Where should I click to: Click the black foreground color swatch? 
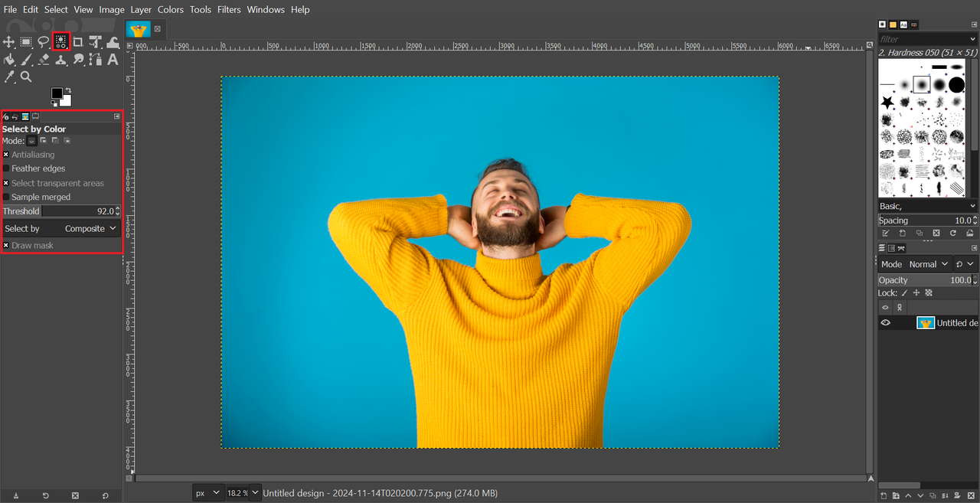57,93
